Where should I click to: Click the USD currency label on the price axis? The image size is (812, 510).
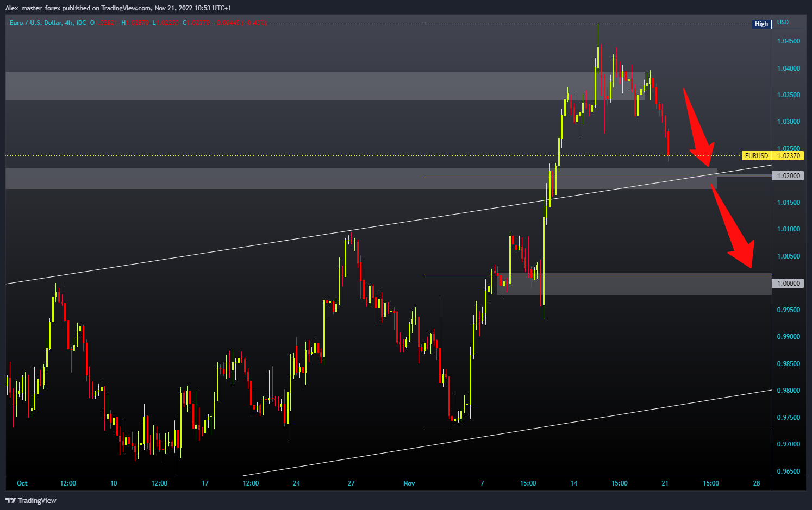point(783,22)
